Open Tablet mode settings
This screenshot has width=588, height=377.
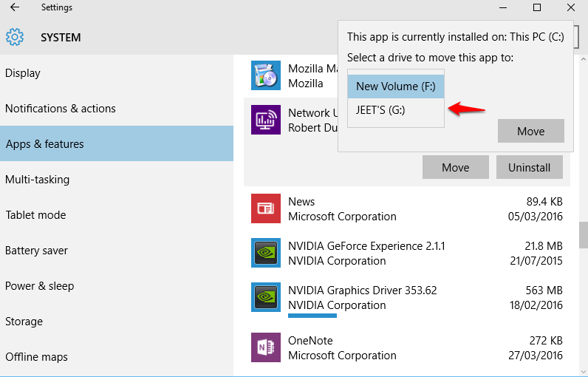117,215
